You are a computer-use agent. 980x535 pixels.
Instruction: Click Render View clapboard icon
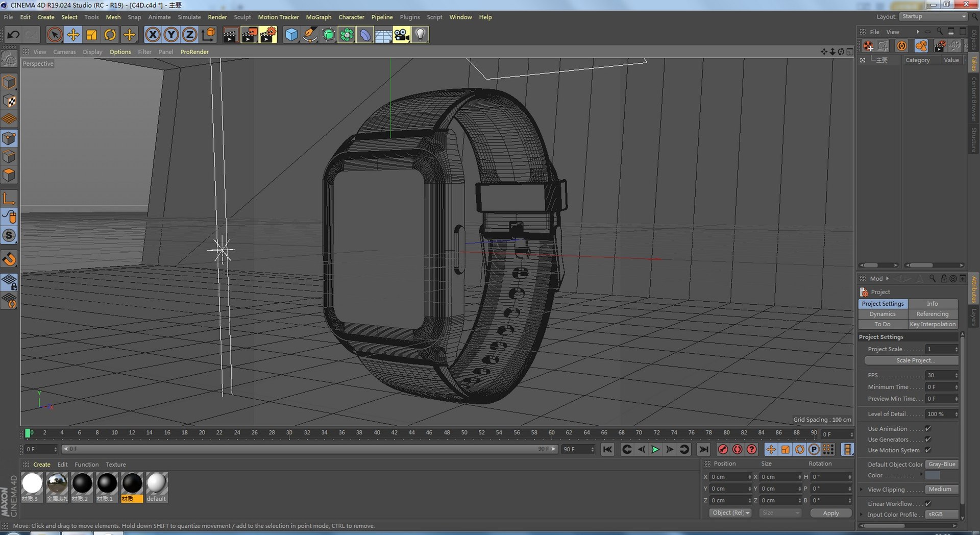pyautogui.click(x=230, y=35)
